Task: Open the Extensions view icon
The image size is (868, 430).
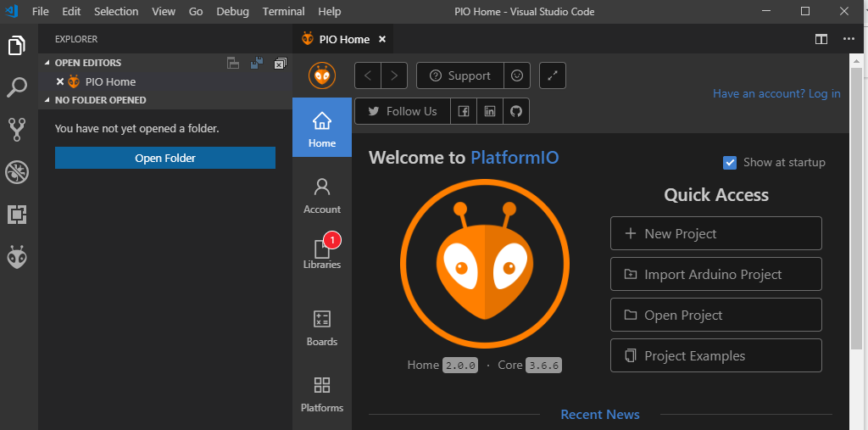Action: click(x=18, y=215)
